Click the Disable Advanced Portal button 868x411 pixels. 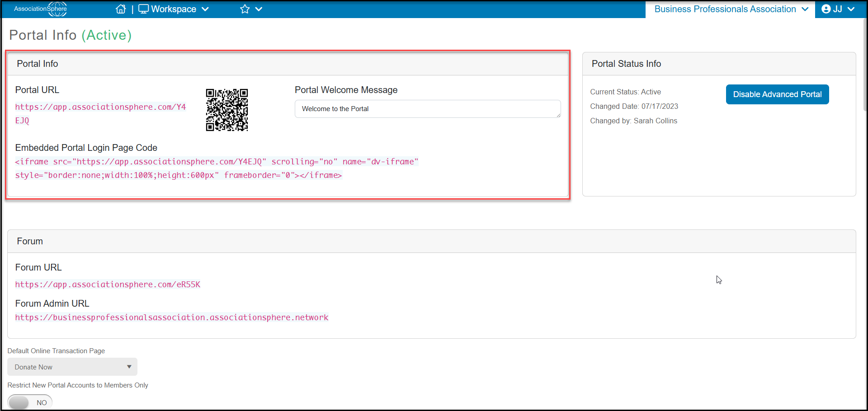tap(777, 94)
